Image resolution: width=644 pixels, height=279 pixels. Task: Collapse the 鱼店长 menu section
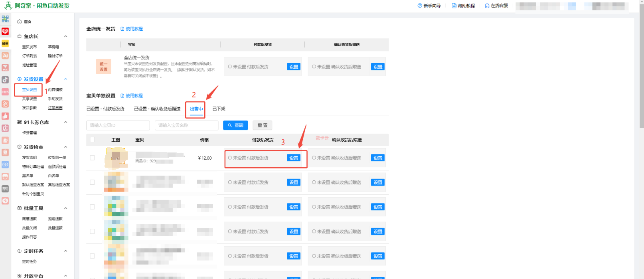click(x=66, y=36)
